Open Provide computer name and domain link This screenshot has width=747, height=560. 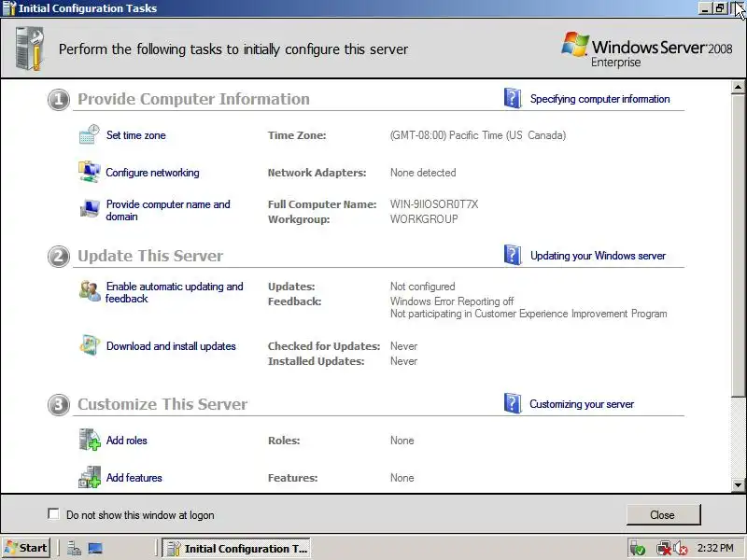pos(168,210)
